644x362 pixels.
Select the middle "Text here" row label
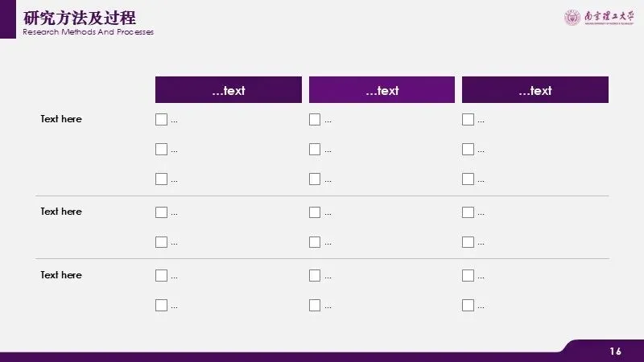tap(61, 212)
